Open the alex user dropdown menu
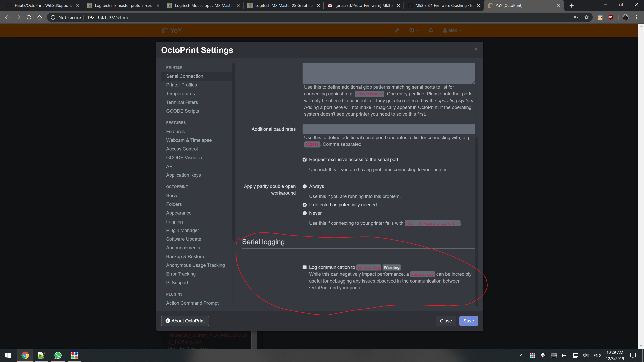The width and height of the screenshot is (644, 362). click(x=452, y=30)
